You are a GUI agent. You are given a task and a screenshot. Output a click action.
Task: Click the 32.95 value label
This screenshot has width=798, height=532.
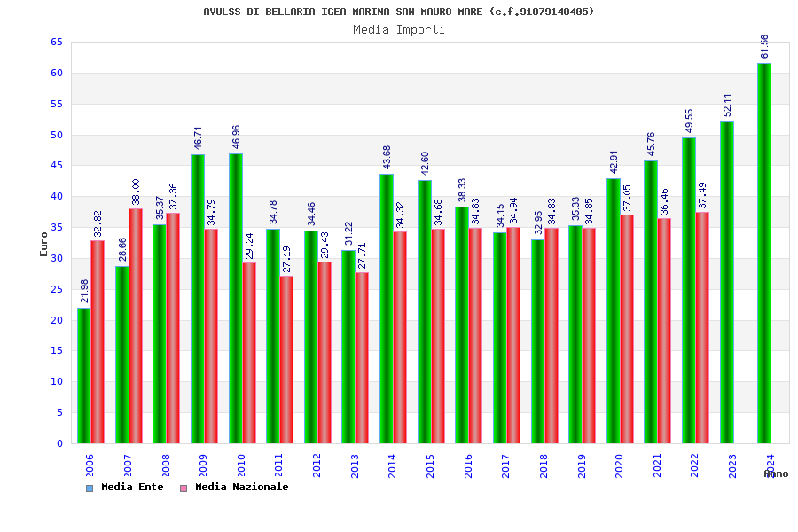coord(538,223)
